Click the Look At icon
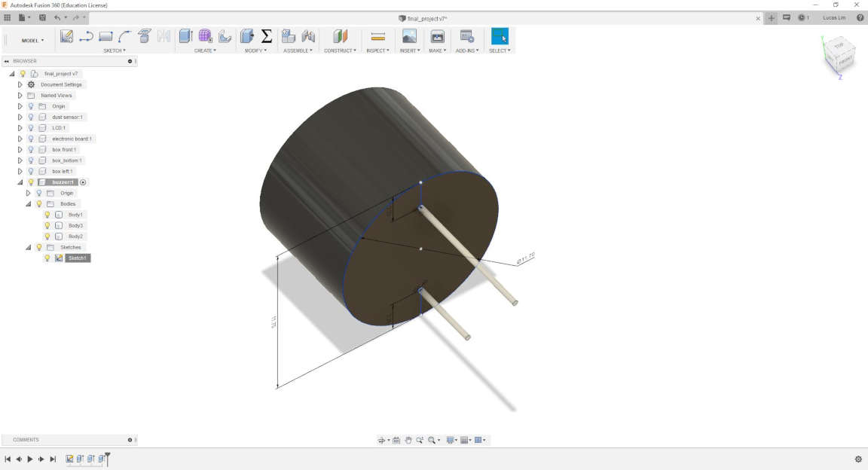Screen dimensions: 868x470 pos(396,440)
